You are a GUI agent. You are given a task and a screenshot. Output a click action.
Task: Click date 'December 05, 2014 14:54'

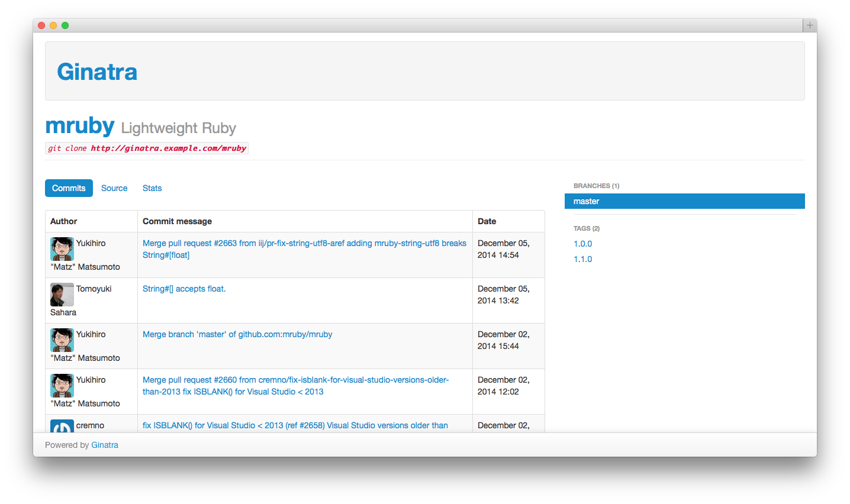pyautogui.click(x=504, y=249)
